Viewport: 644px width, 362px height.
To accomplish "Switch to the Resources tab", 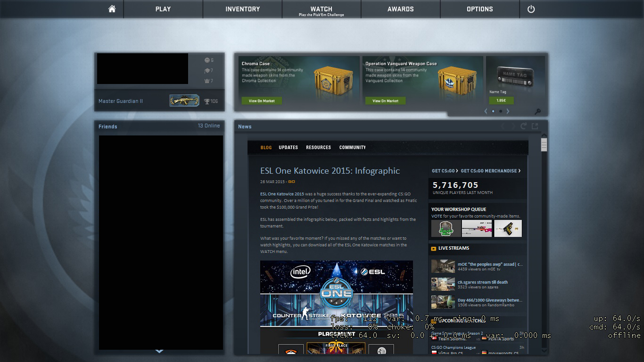I will click(x=318, y=147).
